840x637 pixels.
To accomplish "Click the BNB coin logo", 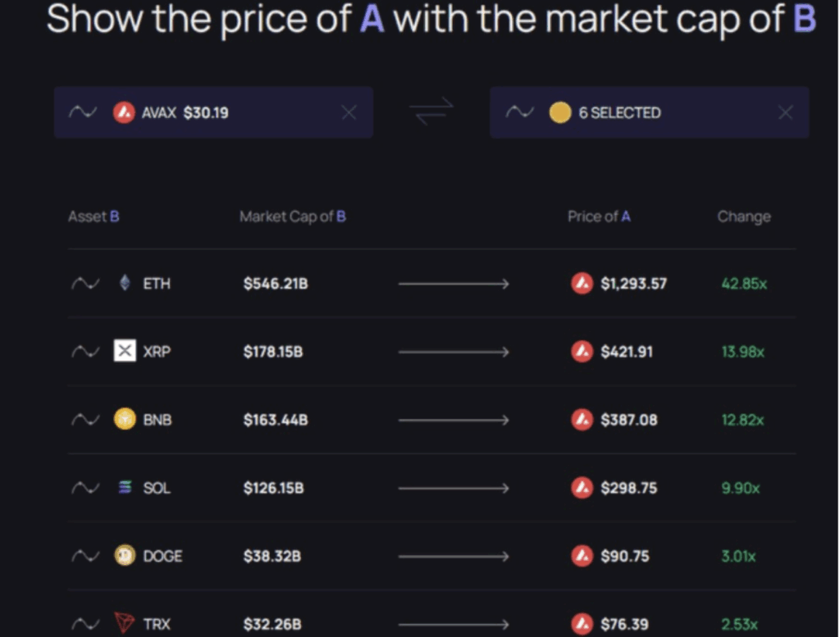I will pos(124,420).
